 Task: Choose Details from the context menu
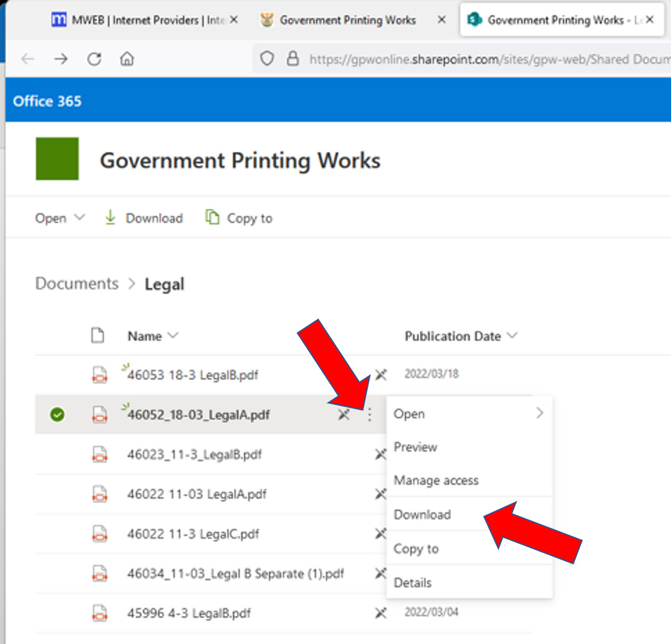click(470, 582)
